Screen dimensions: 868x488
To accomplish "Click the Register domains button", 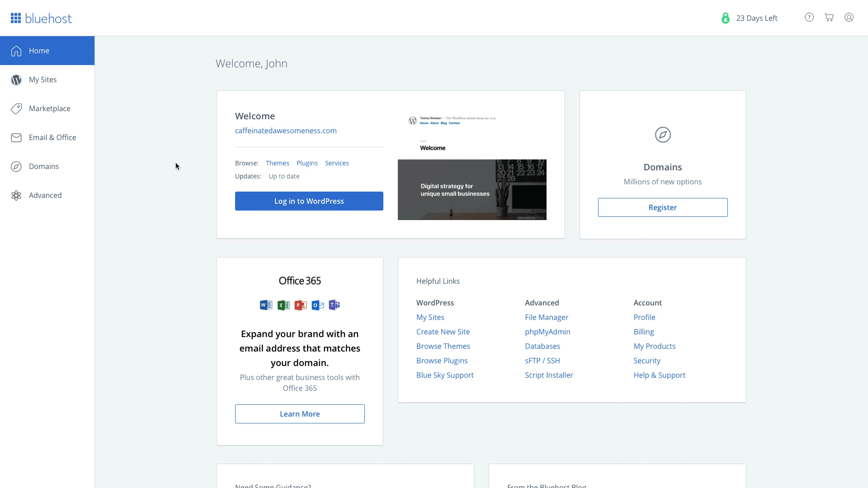I will [663, 207].
